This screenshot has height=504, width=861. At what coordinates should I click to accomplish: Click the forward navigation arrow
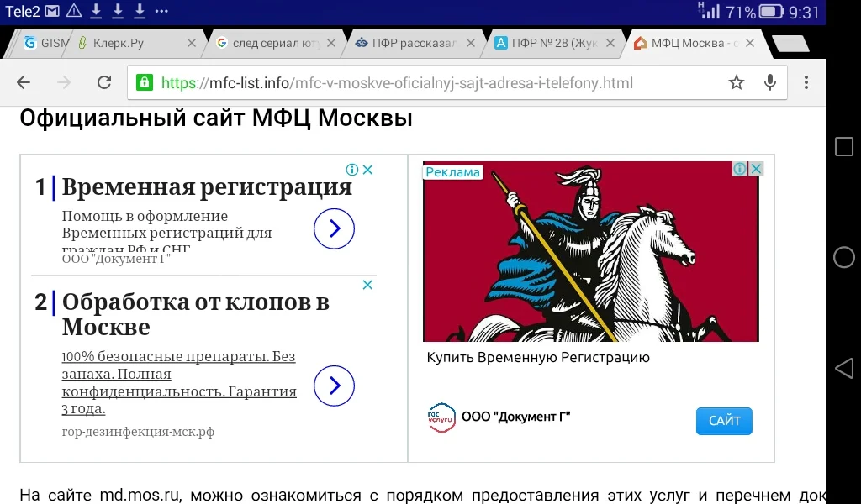(x=64, y=83)
